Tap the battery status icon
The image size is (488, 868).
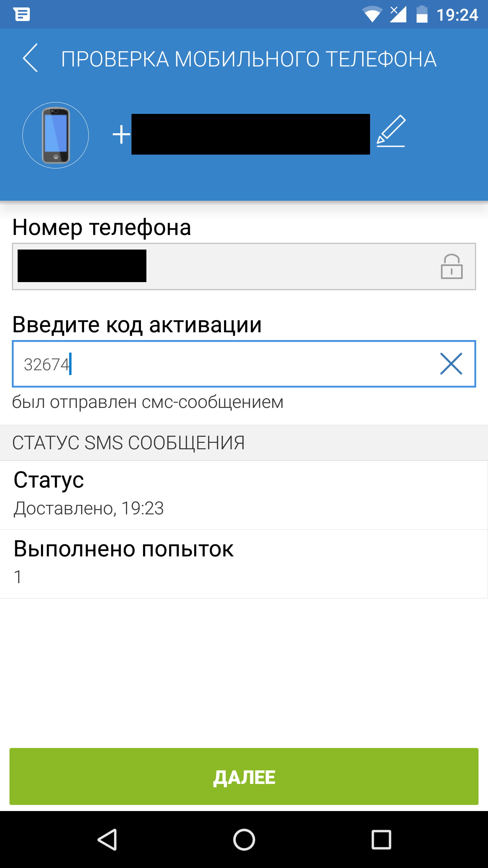tap(422, 15)
